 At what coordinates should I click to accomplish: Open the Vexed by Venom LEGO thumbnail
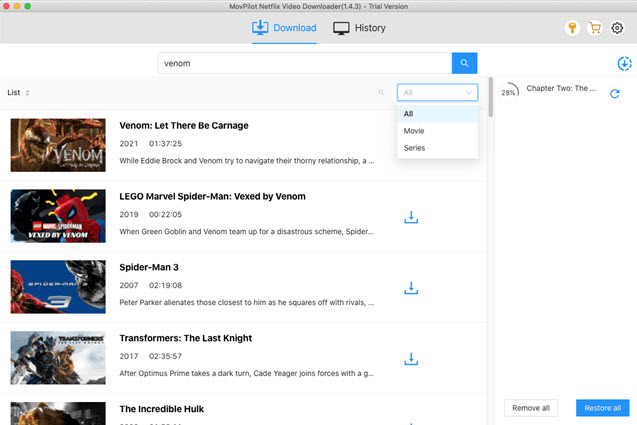(x=58, y=216)
